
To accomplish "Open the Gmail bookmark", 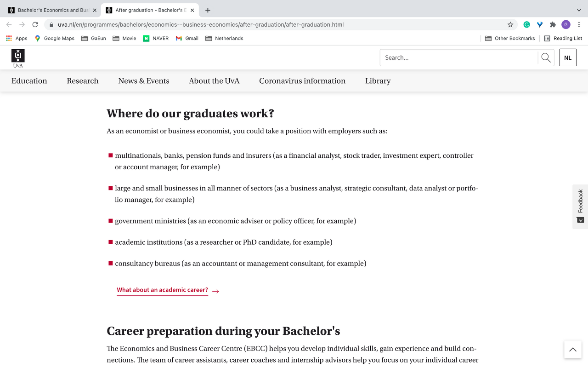I will [187, 38].
